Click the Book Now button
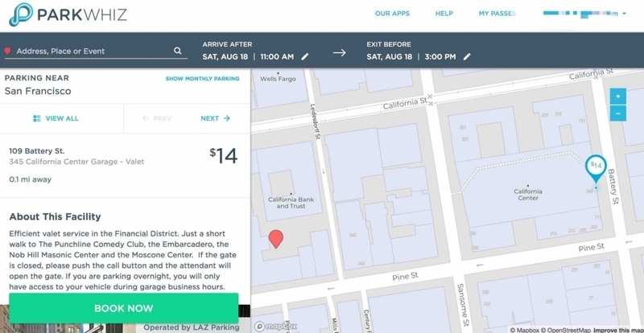 124,308
